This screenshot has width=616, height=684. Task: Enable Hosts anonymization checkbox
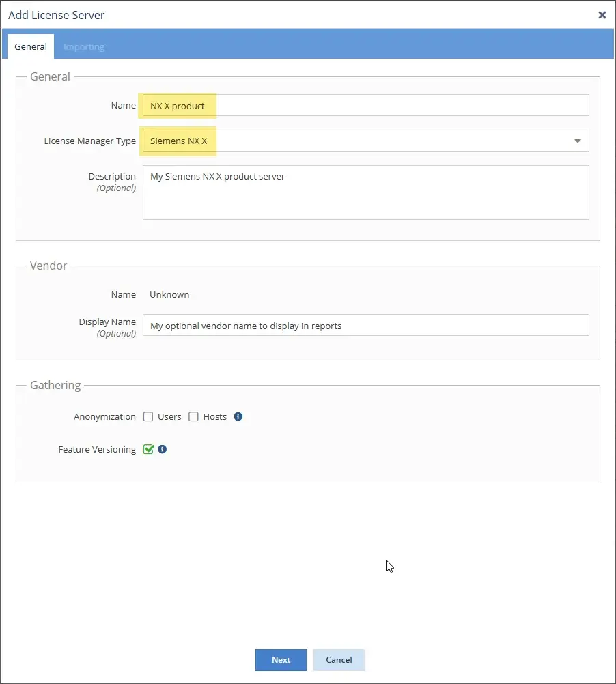pyautogui.click(x=193, y=416)
